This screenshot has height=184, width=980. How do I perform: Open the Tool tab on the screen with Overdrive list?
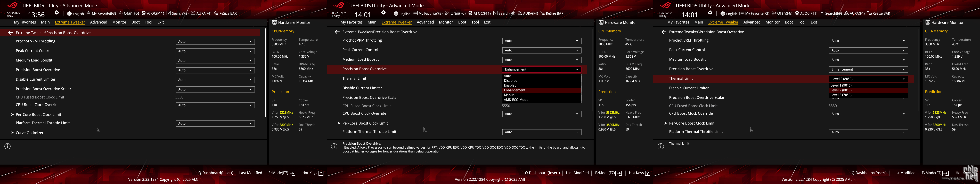(475, 22)
